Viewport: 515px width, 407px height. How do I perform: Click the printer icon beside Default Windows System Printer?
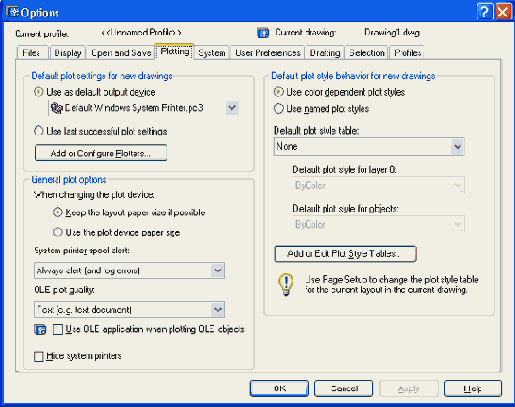pos(56,108)
